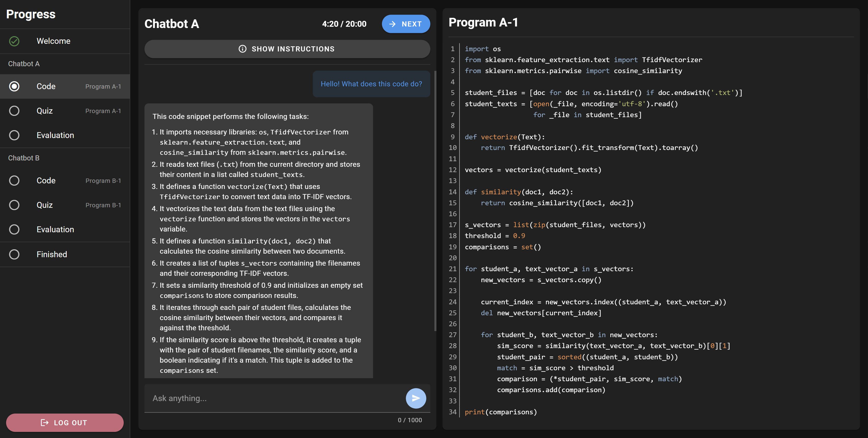
Task: Click the info icon in Show Instructions
Action: point(242,49)
